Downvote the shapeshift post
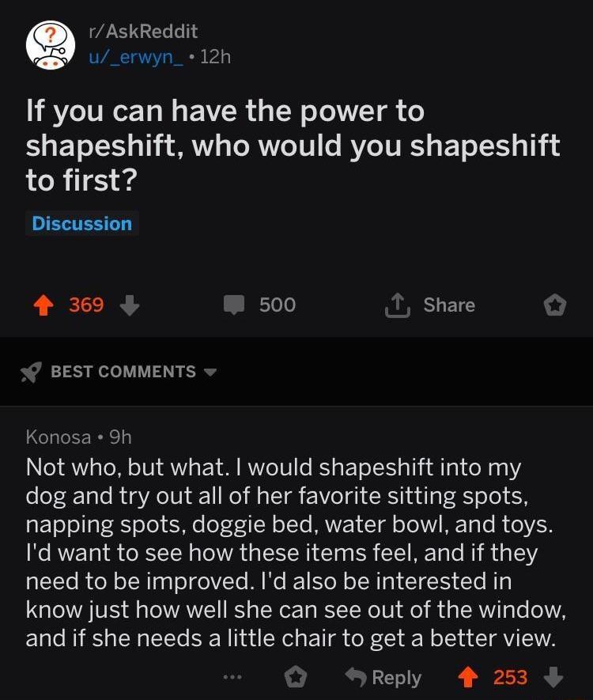The height and width of the screenshot is (700, 593). (130, 305)
